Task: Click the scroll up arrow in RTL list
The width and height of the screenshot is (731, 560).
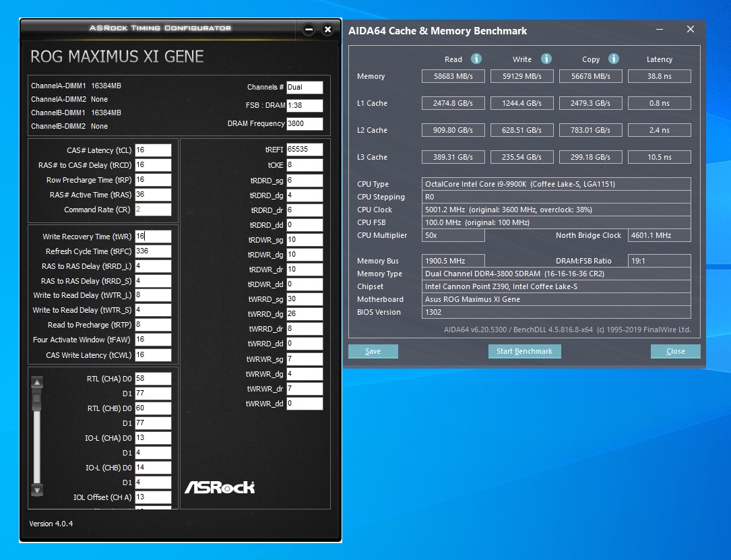Action: coord(37,382)
